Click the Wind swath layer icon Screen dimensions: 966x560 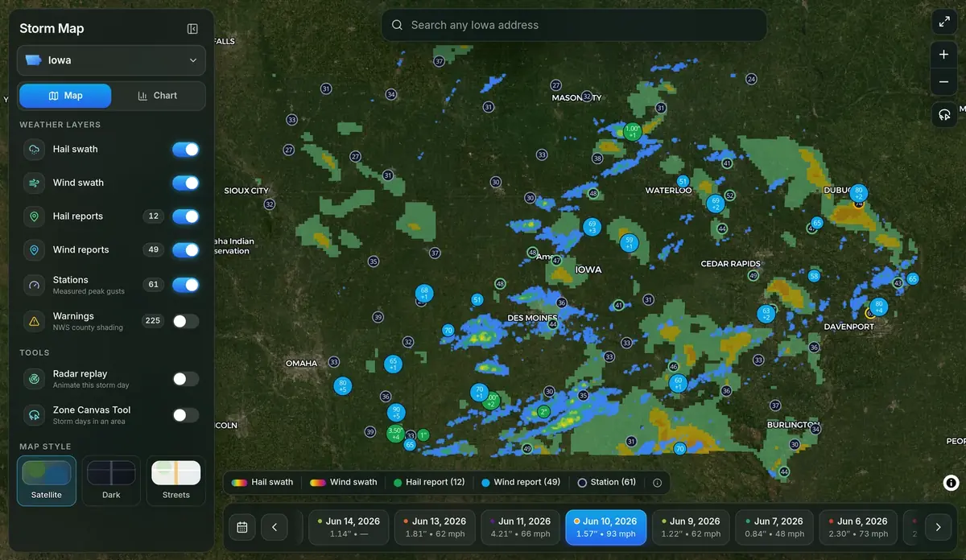pyautogui.click(x=34, y=183)
